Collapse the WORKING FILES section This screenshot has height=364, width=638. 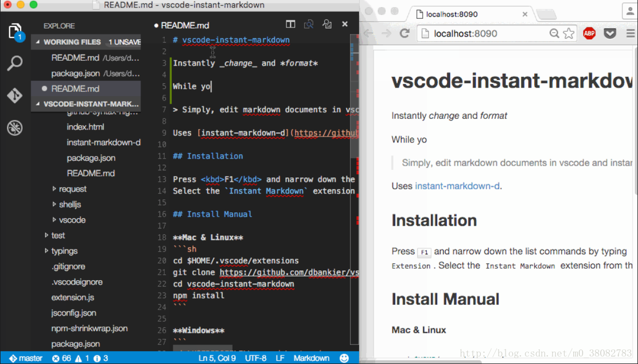(x=86, y=42)
